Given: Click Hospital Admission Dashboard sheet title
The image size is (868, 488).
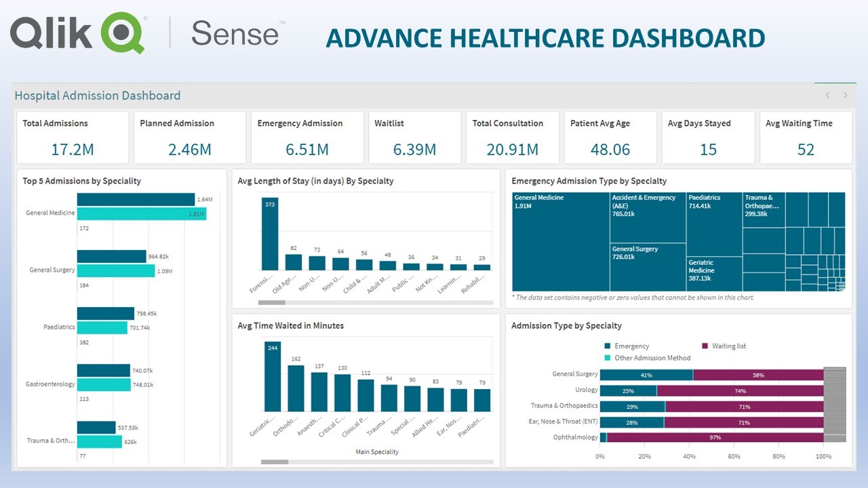Looking at the screenshot, I should coord(98,96).
